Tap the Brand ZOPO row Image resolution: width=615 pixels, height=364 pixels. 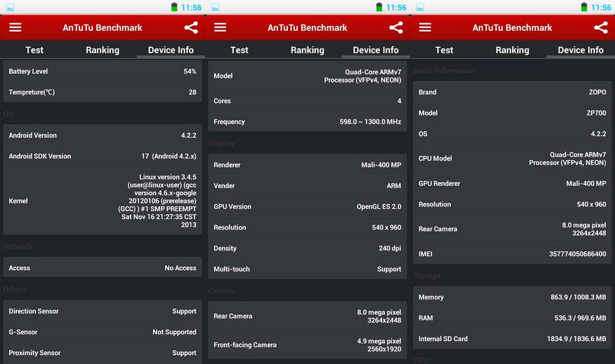pos(512,92)
